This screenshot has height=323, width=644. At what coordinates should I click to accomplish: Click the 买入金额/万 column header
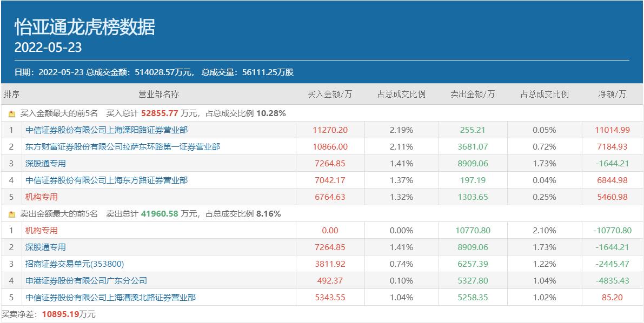pyautogui.click(x=330, y=95)
